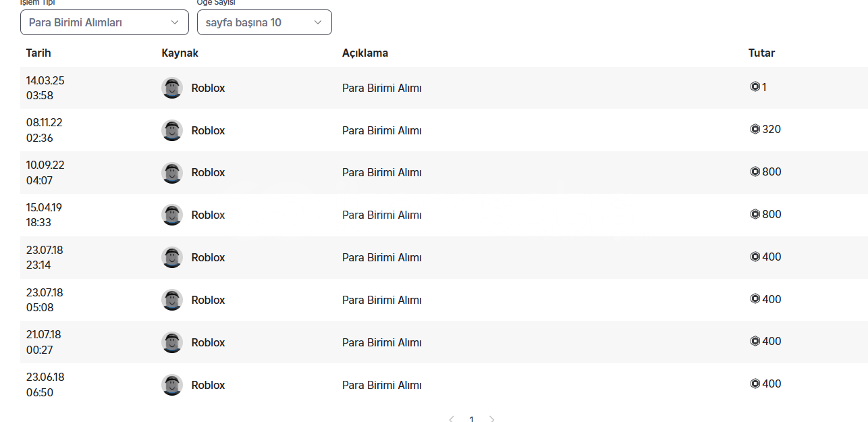Image resolution: width=868 pixels, height=422 pixels.
Task: Click Roblox avatar icon in 10.09.22 row
Action: coord(172,173)
